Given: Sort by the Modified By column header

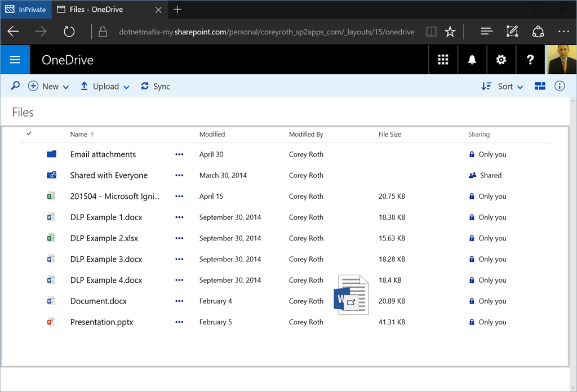Looking at the screenshot, I should point(306,134).
